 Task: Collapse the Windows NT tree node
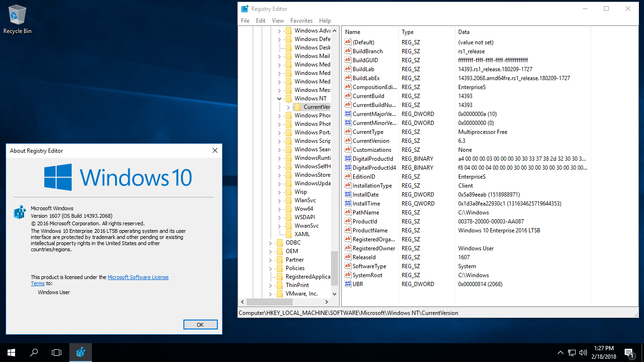[280, 99]
